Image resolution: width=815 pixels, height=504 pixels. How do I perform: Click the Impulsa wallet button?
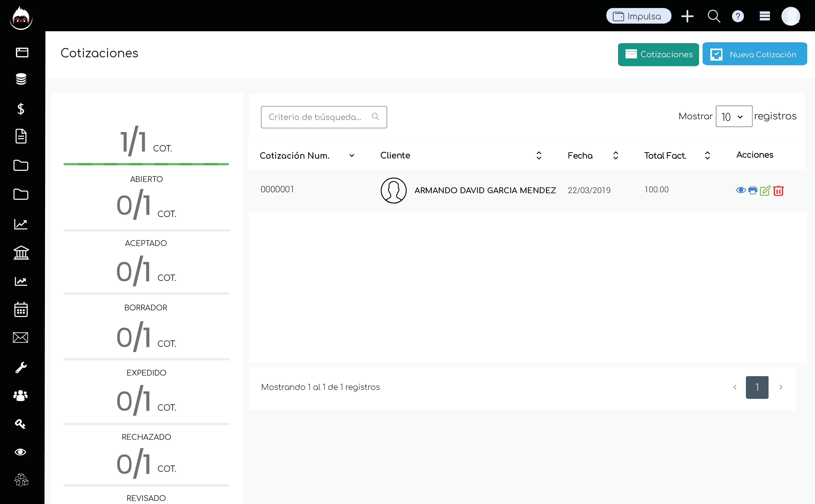pos(638,16)
